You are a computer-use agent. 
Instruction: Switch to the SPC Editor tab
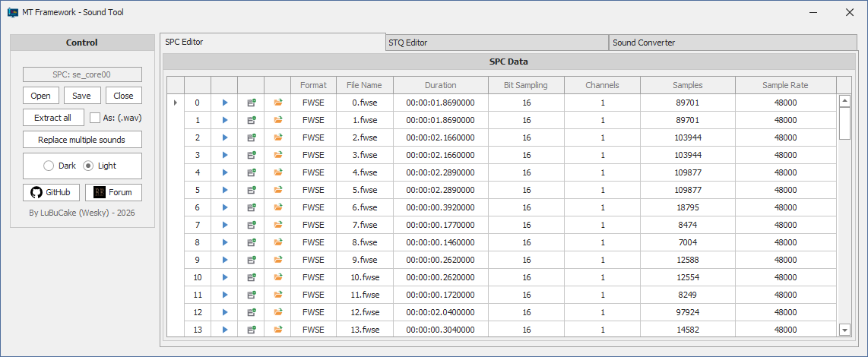[273, 42]
